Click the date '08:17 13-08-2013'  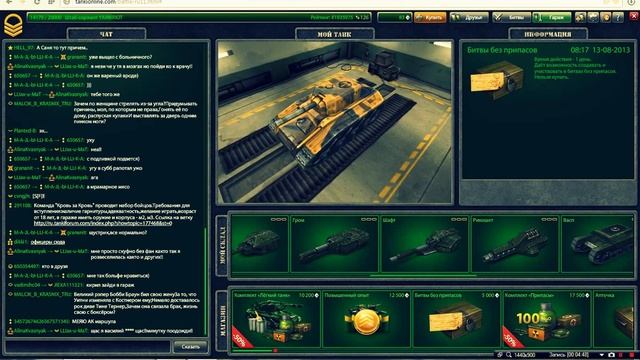(x=600, y=50)
